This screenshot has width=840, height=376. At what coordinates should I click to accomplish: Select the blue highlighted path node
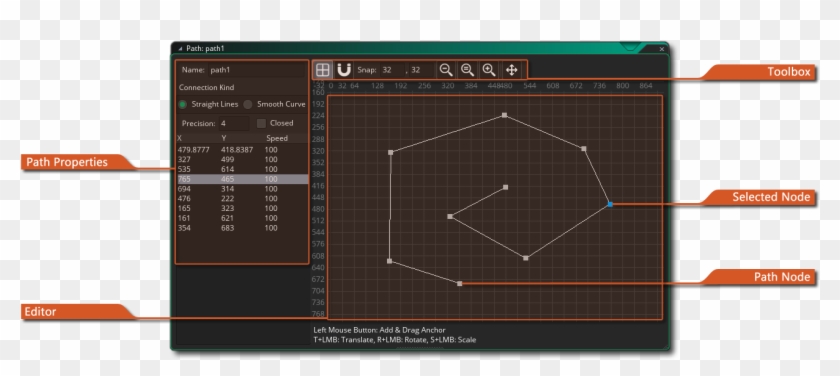(x=610, y=204)
